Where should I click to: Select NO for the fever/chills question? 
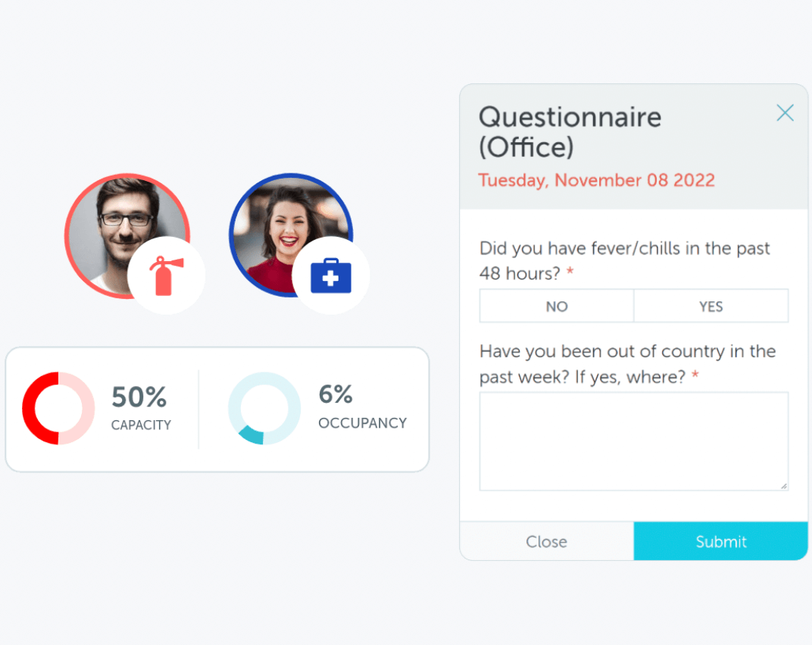557,306
